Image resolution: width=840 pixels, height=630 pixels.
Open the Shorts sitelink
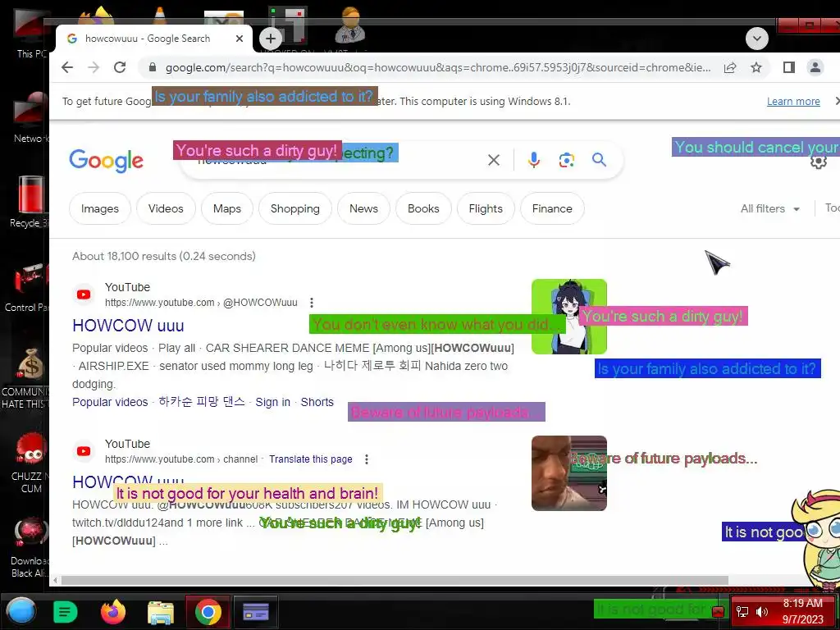317,402
